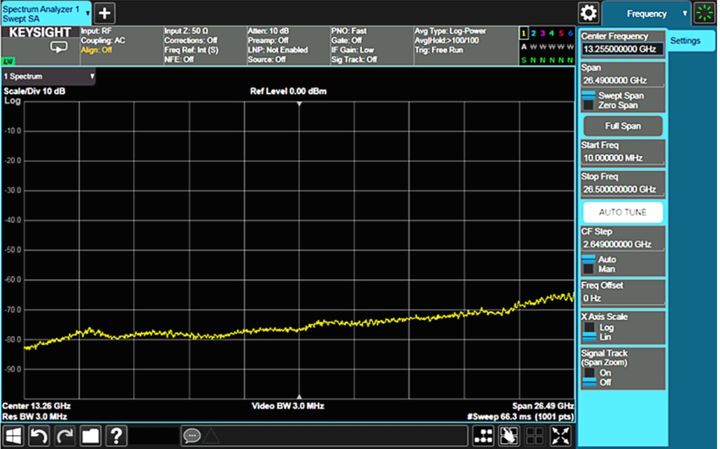
Task: Open the 1 Spectrum view dropdown
Action: click(92, 76)
